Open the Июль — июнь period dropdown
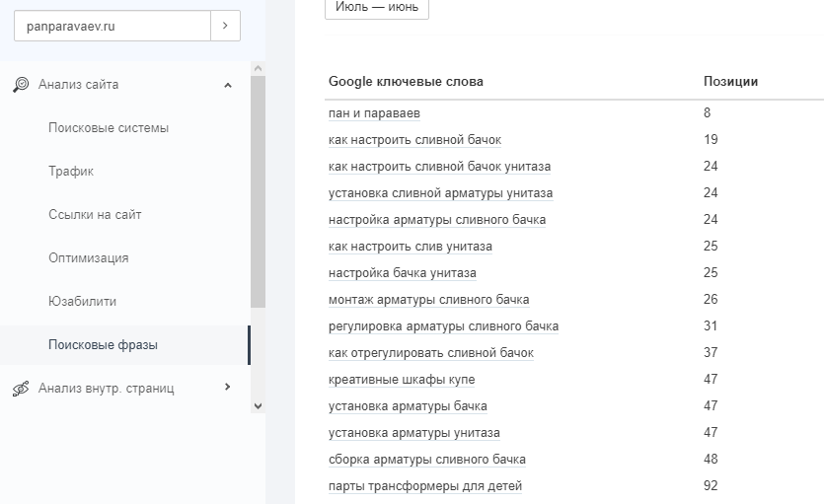 click(x=376, y=8)
